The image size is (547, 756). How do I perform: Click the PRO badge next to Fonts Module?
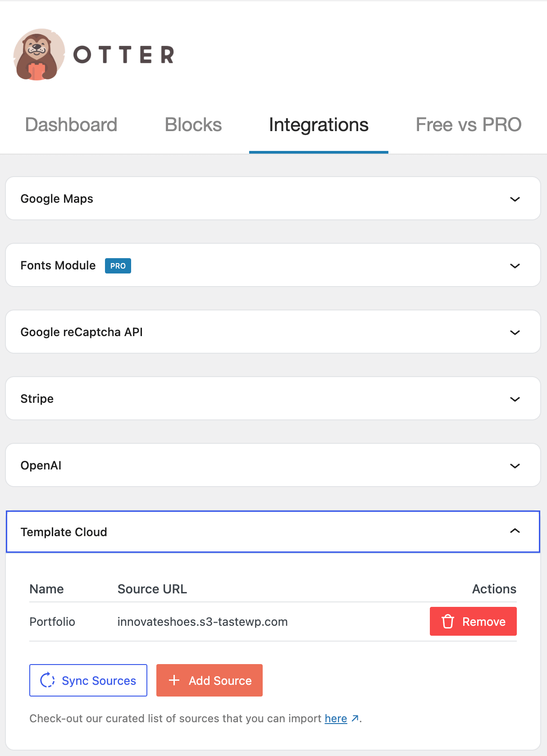click(x=118, y=266)
